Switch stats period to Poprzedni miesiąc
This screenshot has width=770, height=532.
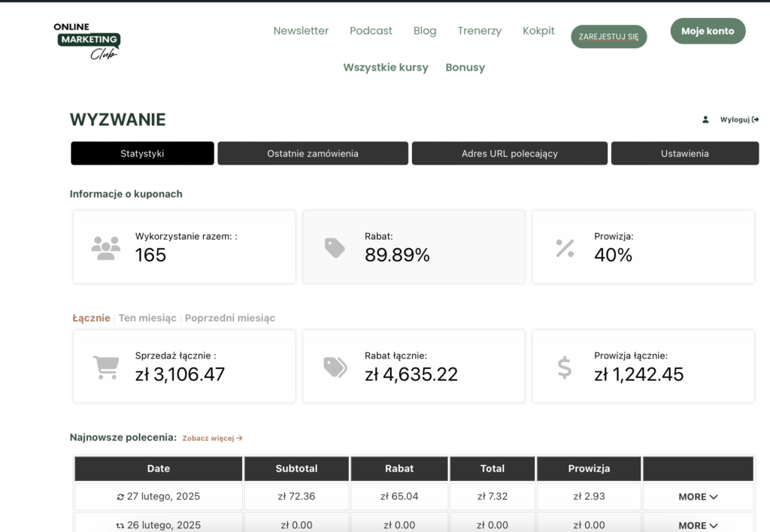(230, 318)
